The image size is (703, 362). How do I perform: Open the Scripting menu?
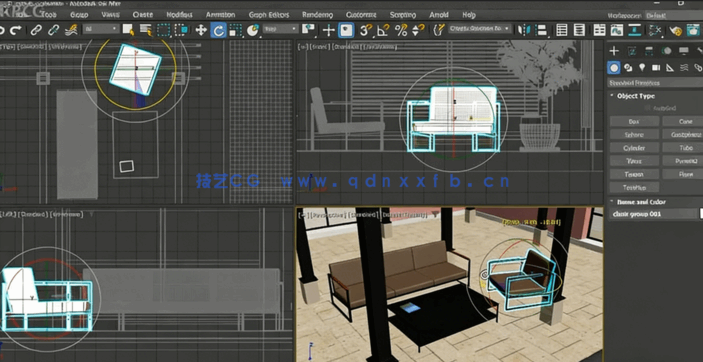click(x=403, y=15)
